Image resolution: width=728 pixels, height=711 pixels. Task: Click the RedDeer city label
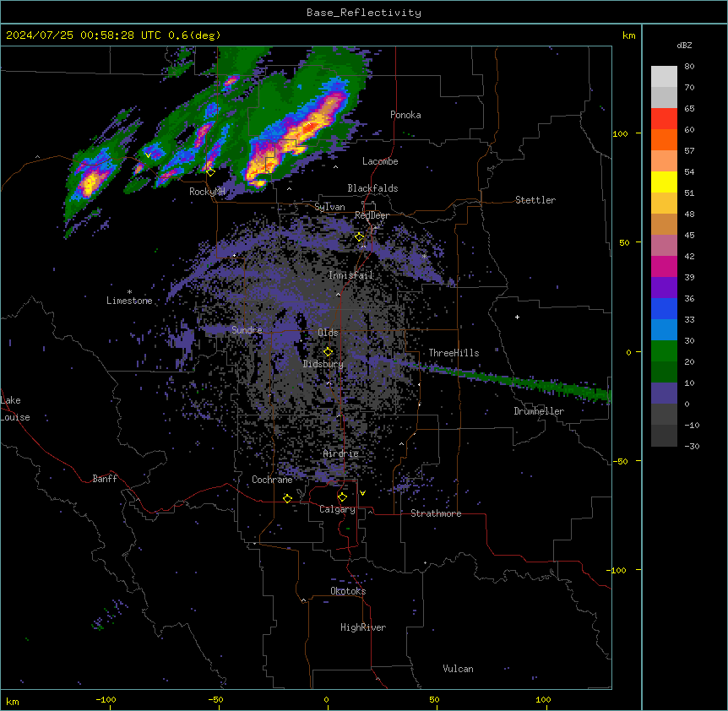click(372, 215)
